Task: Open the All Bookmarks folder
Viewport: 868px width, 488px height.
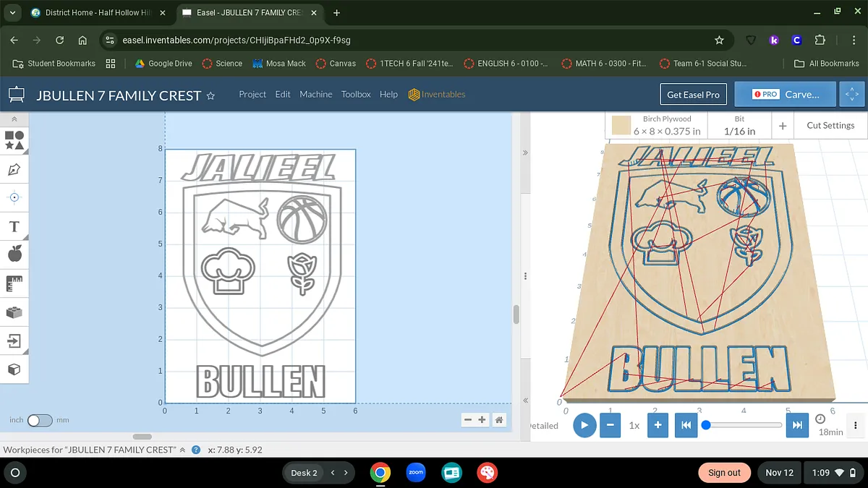Action: [x=826, y=64]
